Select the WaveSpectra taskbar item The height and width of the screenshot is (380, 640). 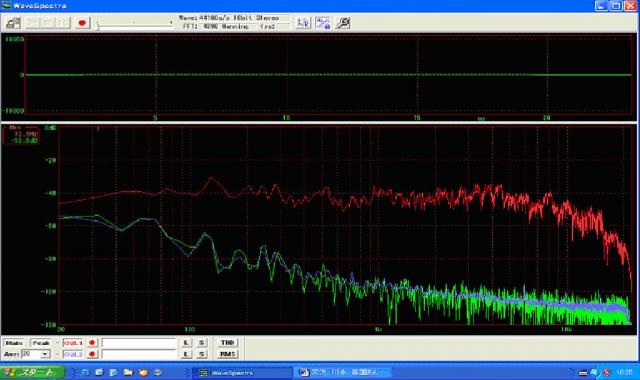[242, 373]
